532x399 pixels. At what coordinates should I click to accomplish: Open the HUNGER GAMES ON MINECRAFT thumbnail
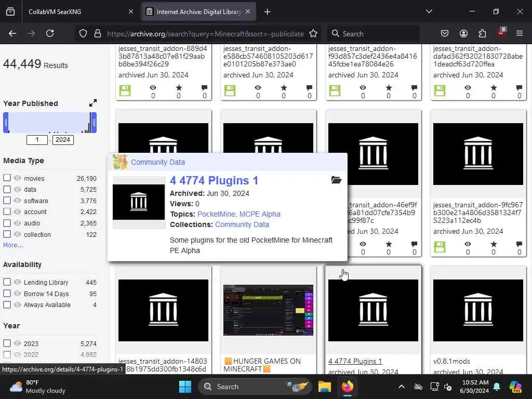pos(268,310)
